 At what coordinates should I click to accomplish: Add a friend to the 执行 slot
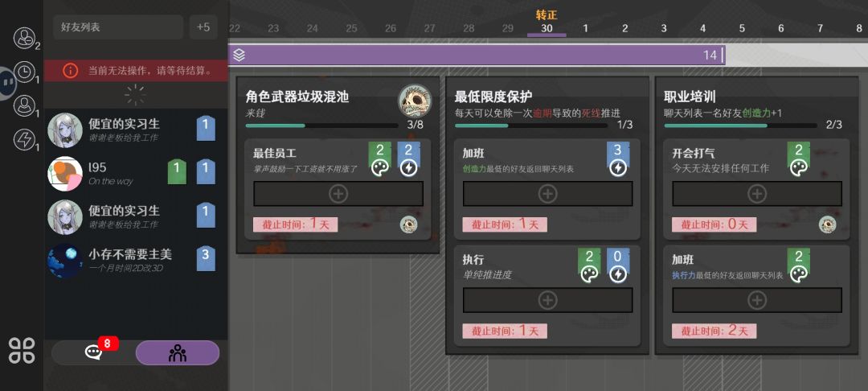coord(547,300)
